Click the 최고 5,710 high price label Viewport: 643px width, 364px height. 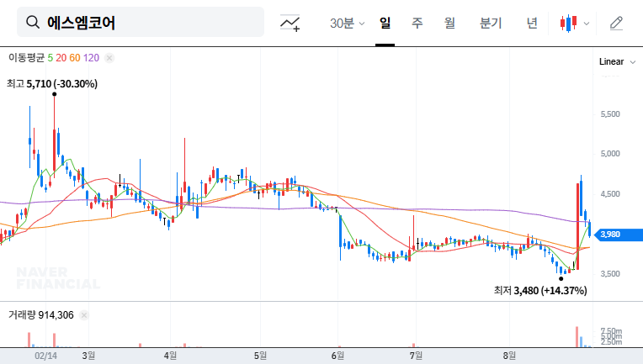[52, 84]
